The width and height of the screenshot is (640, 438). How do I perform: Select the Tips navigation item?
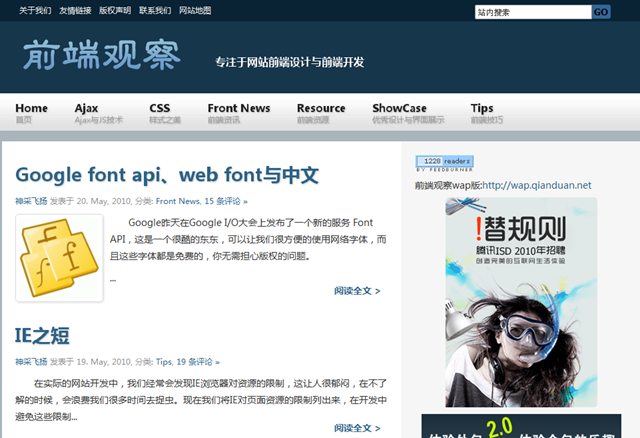482,113
